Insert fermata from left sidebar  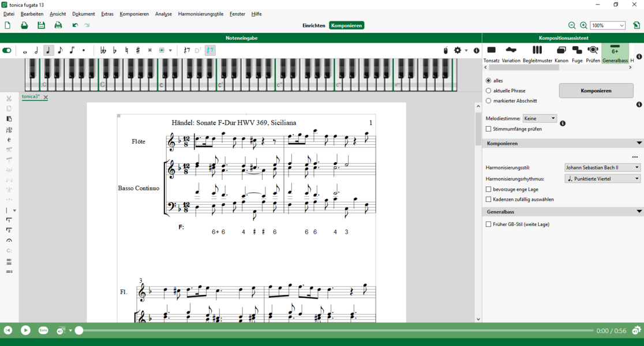9,240
